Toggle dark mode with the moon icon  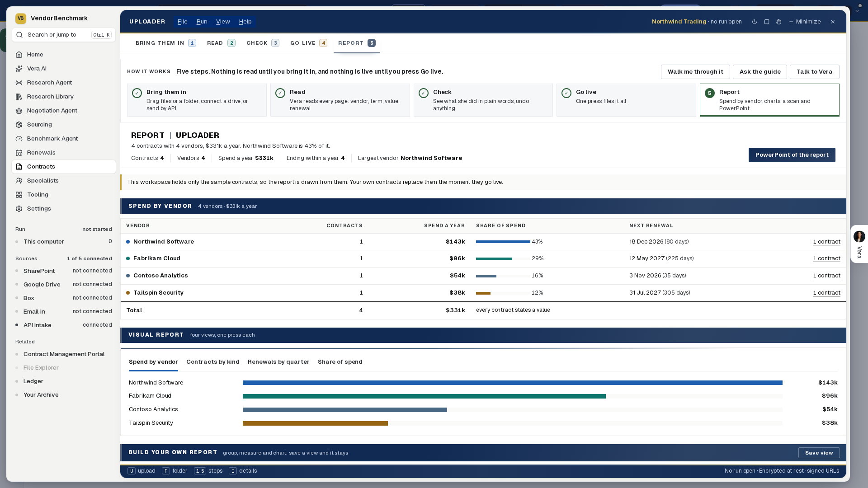755,22
